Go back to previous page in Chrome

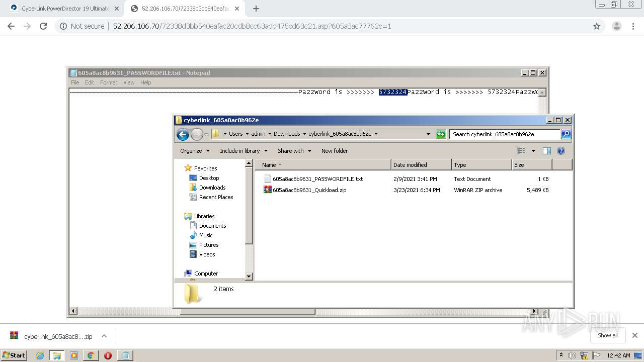coord(11,26)
